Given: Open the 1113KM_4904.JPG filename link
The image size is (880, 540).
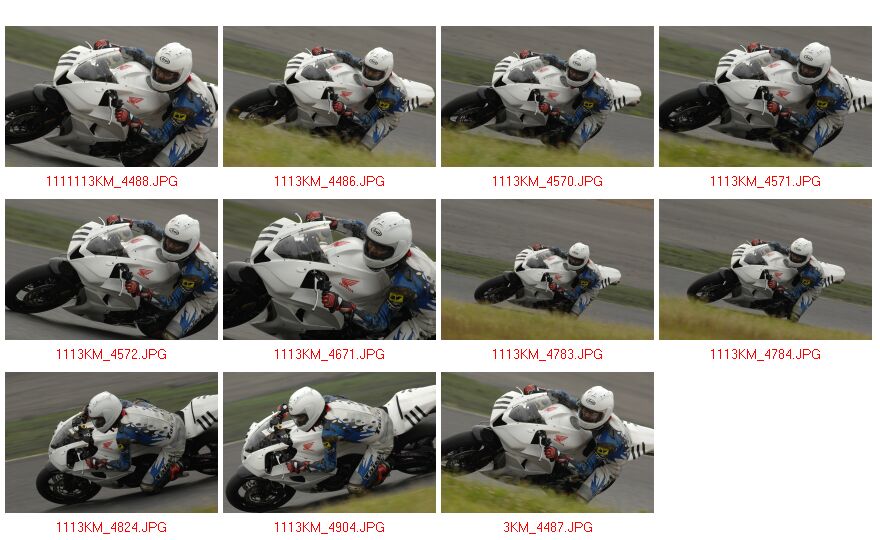Looking at the screenshot, I should [329, 527].
